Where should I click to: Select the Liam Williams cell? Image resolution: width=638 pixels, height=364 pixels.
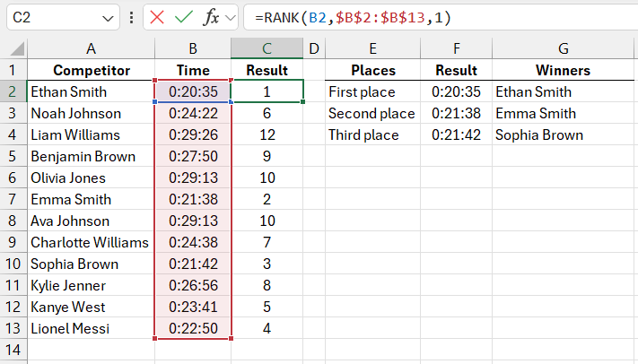[92, 134]
